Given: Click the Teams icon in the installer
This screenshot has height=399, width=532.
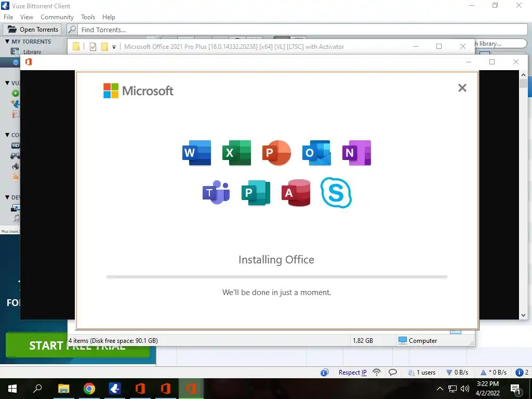Looking at the screenshot, I should point(216,192).
